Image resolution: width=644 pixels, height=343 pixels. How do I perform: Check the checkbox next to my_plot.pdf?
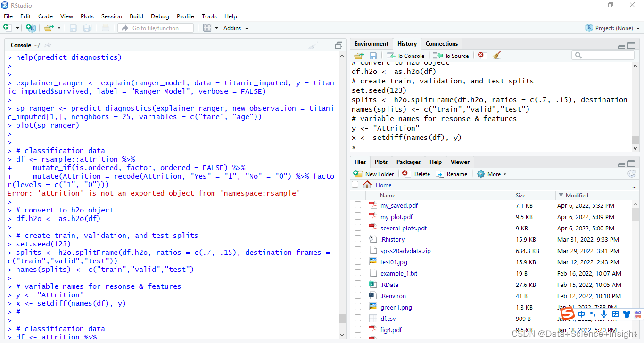click(x=357, y=217)
